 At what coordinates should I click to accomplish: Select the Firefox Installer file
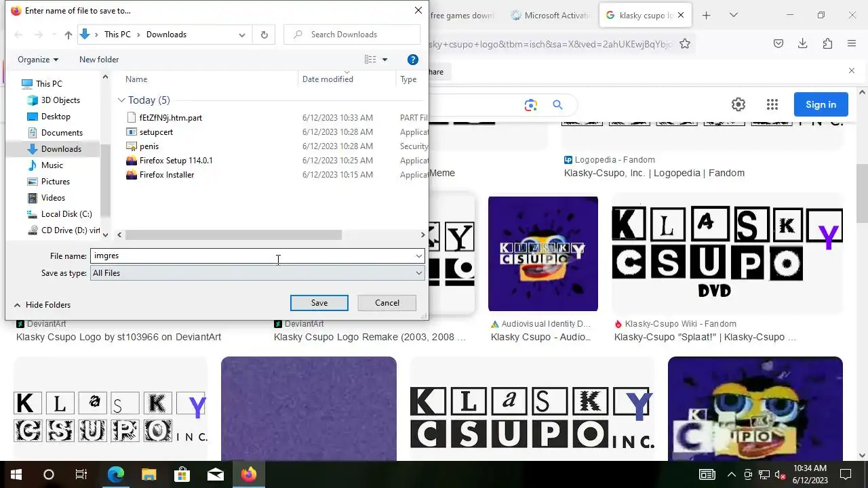(x=166, y=175)
